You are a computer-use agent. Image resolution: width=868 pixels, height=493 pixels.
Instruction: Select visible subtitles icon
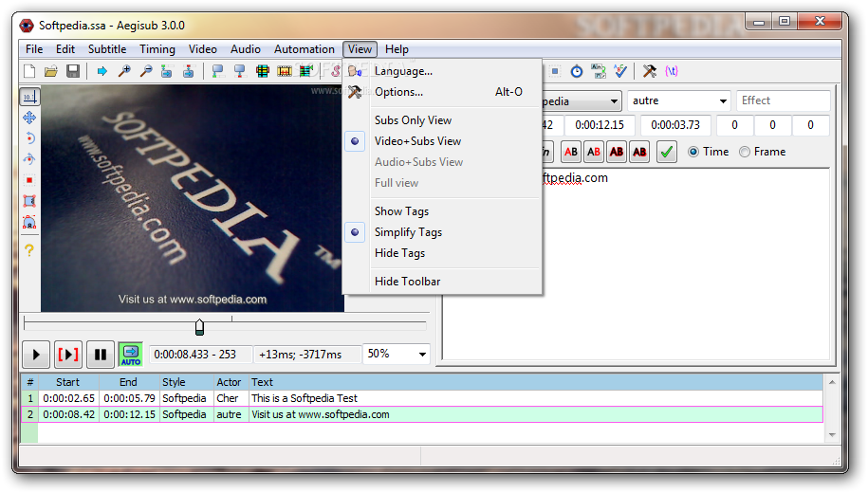coord(263,71)
